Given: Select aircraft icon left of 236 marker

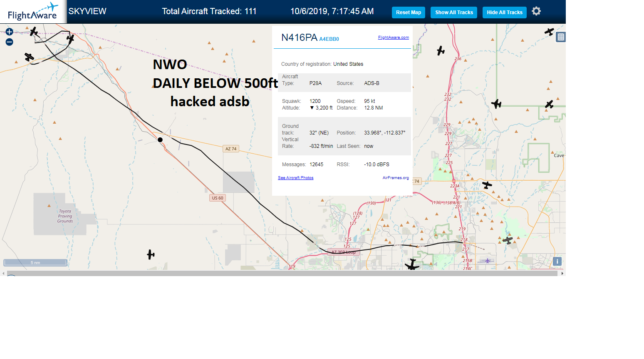Looking at the screenshot, I should tap(441, 51).
